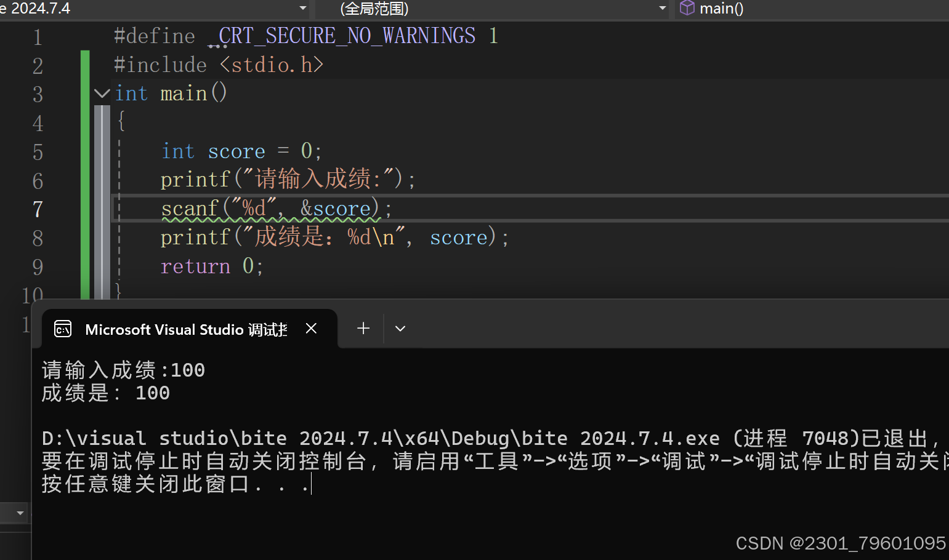Click the 'int main()' function signature

(171, 94)
